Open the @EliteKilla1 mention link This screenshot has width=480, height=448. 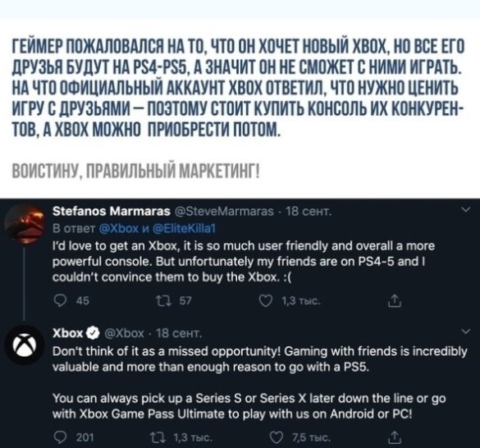pos(185,228)
